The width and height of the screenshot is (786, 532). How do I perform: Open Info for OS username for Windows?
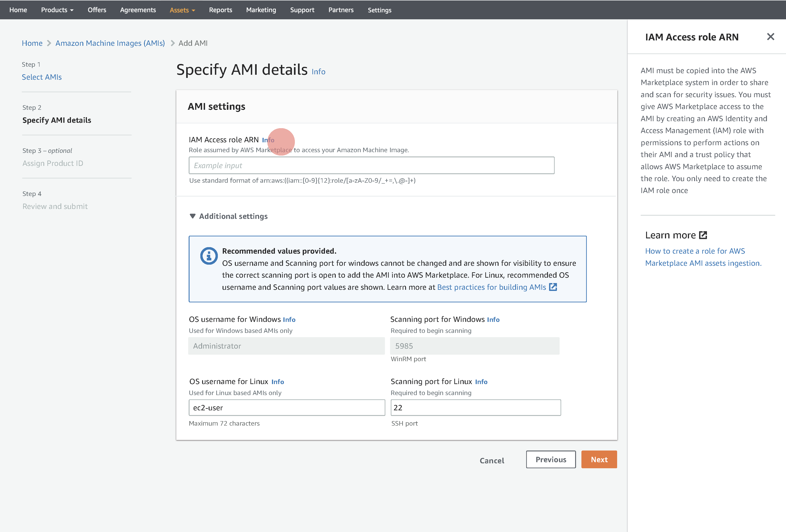point(289,319)
